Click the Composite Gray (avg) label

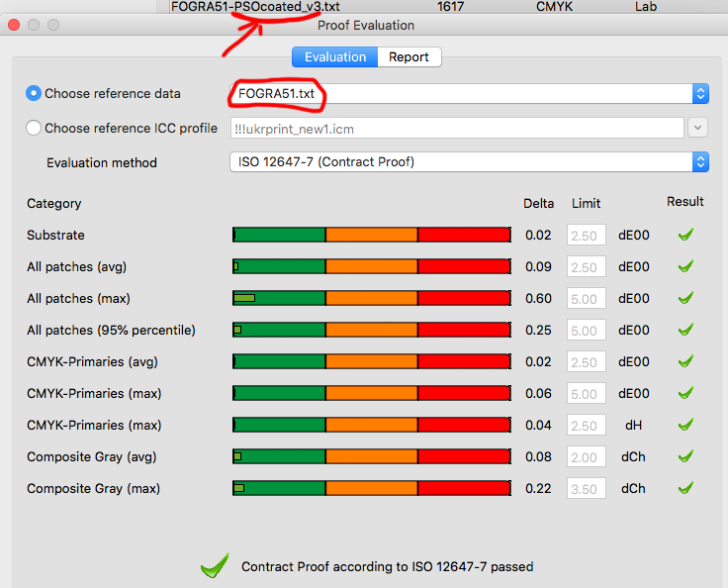[91, 457]
